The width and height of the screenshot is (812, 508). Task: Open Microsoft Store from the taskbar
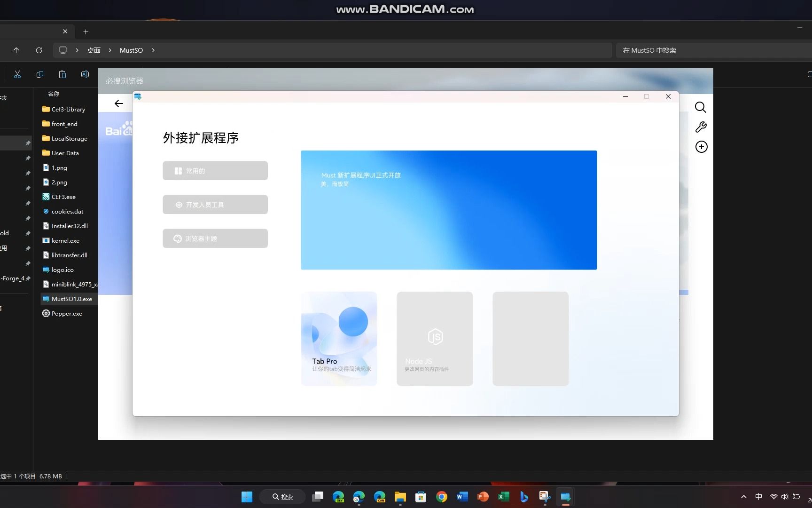point(421,497)
